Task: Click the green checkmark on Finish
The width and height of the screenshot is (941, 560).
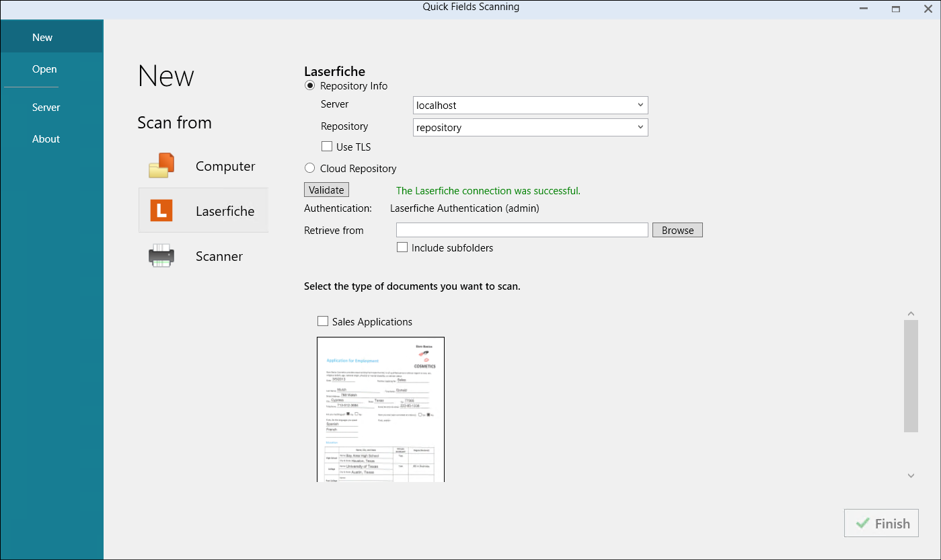Action: [862, 524]
